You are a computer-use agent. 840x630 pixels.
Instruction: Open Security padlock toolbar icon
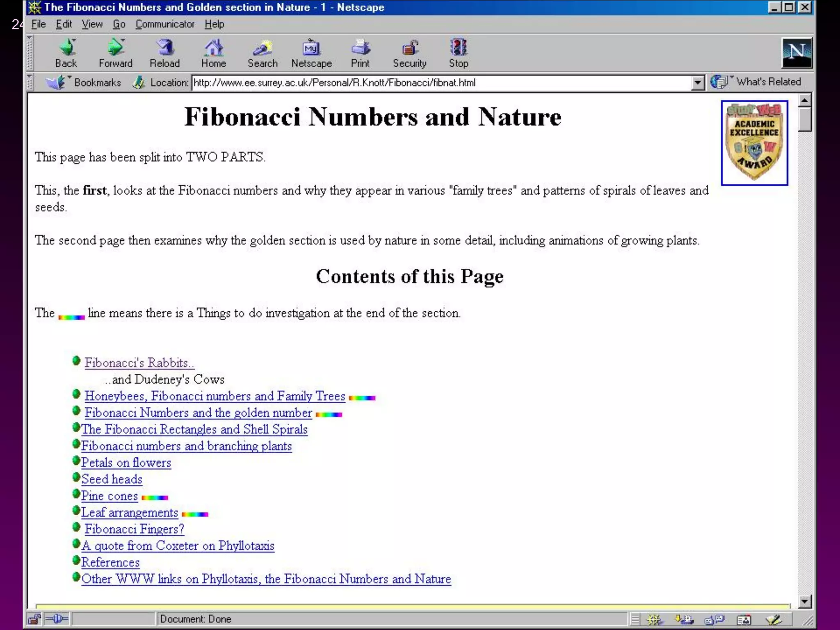(x=410, y=48)
